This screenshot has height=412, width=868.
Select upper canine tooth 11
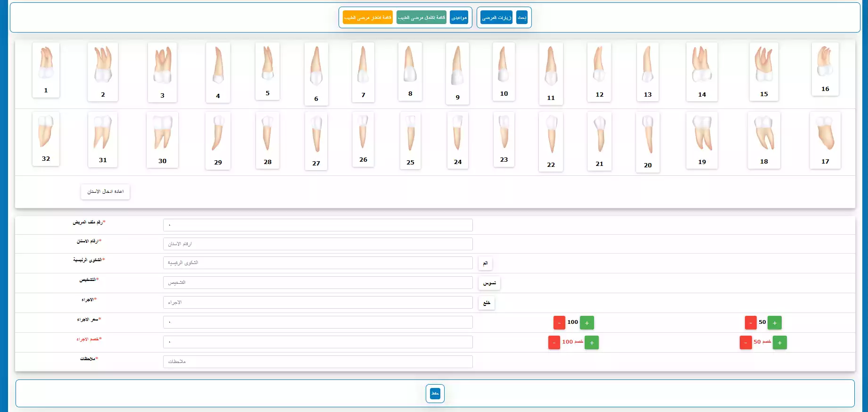tap(551, 74)
